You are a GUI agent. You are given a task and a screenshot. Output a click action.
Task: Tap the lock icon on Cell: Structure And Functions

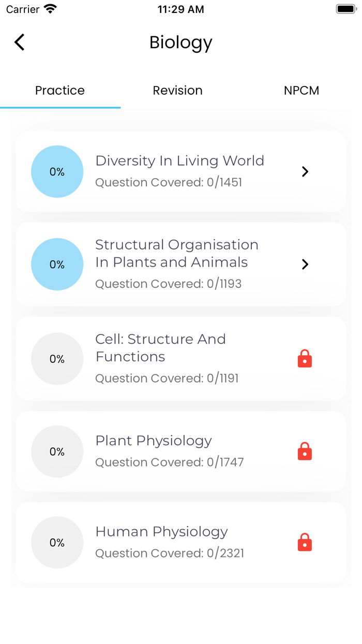click(x=305, y=359)
